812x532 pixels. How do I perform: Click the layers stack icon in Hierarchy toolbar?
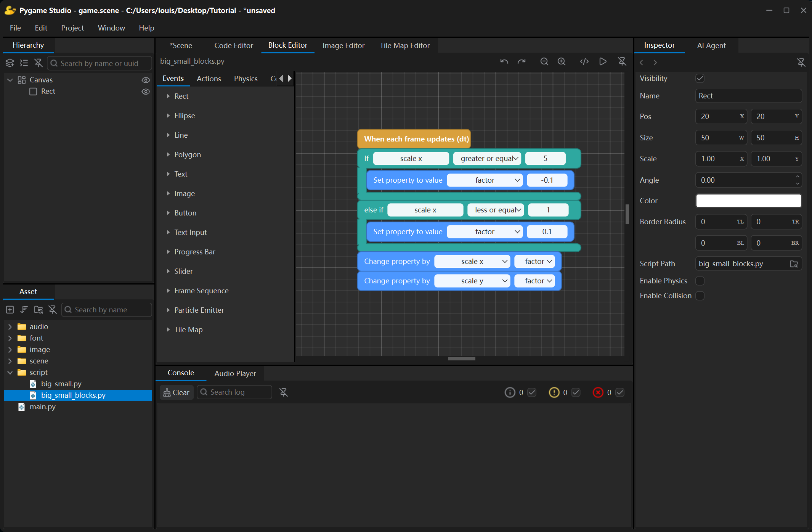point(10,63)
